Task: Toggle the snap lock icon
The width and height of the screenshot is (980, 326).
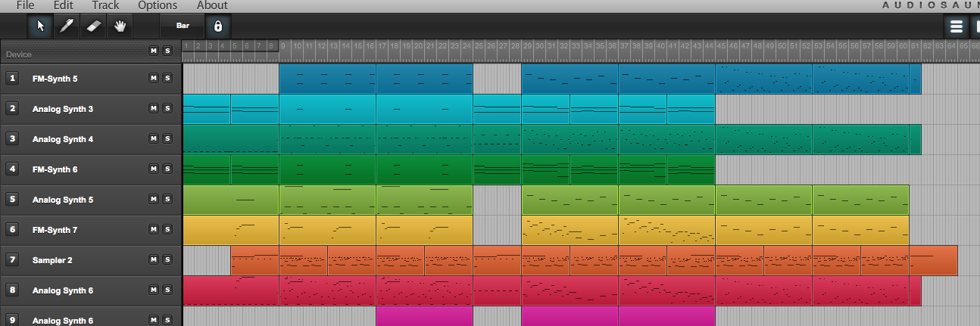Action: [x=218, y=26]
